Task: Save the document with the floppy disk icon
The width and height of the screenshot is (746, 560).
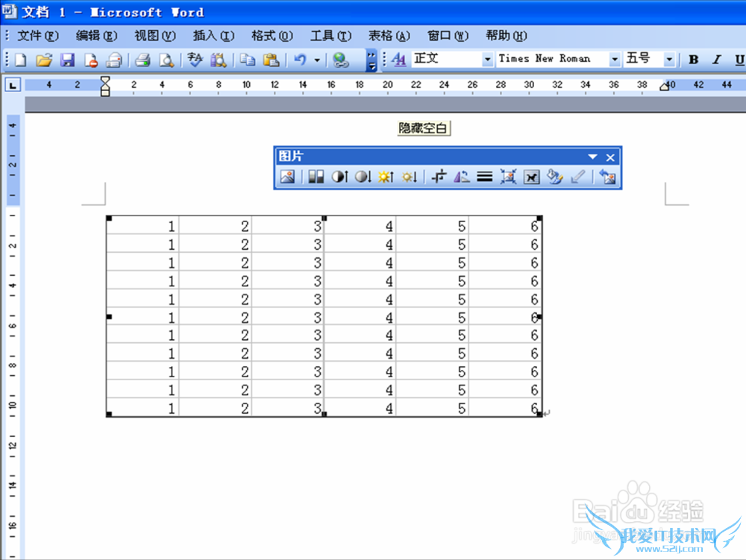Action: click(67, 60)
